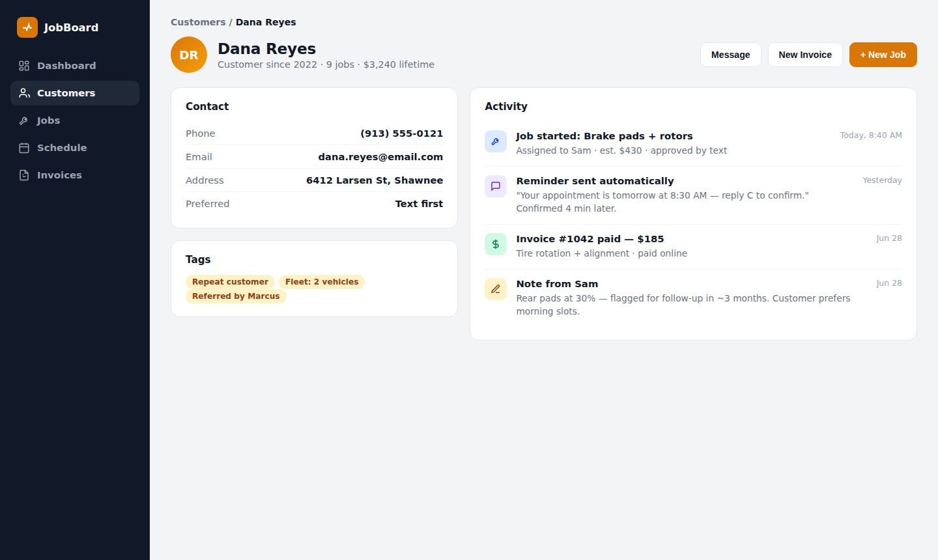
Task: Click the DR customer avatar
Action: (189, 55)
